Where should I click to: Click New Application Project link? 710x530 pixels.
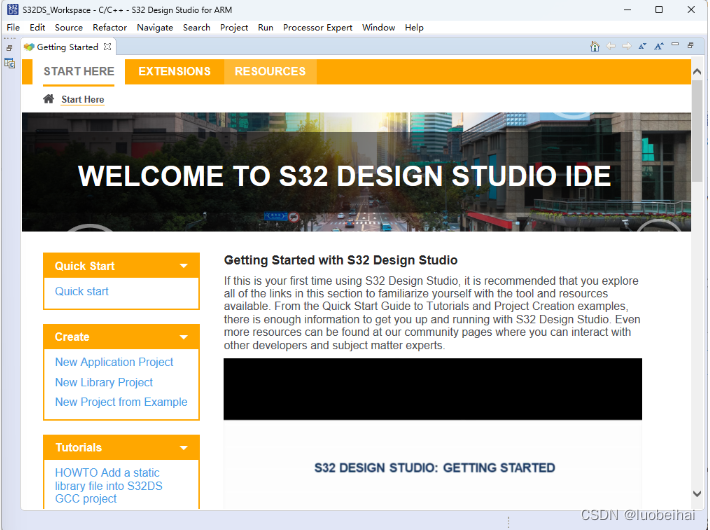point(114,362)
